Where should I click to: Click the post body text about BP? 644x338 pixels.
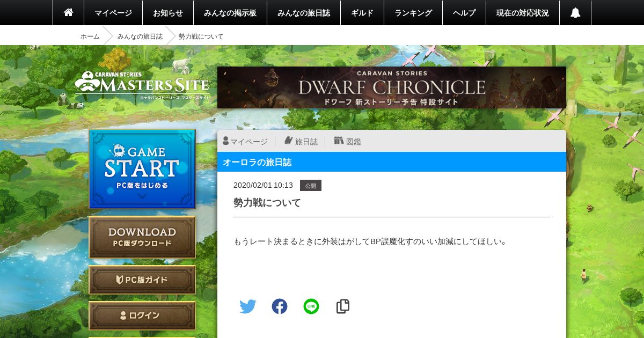tap(370, 241)
